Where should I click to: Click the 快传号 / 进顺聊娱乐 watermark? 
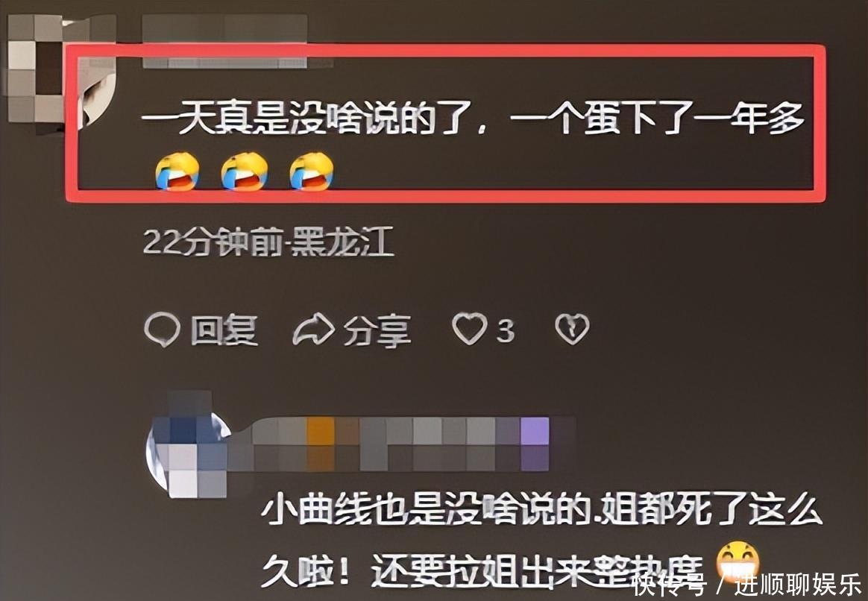coord(746,585)
